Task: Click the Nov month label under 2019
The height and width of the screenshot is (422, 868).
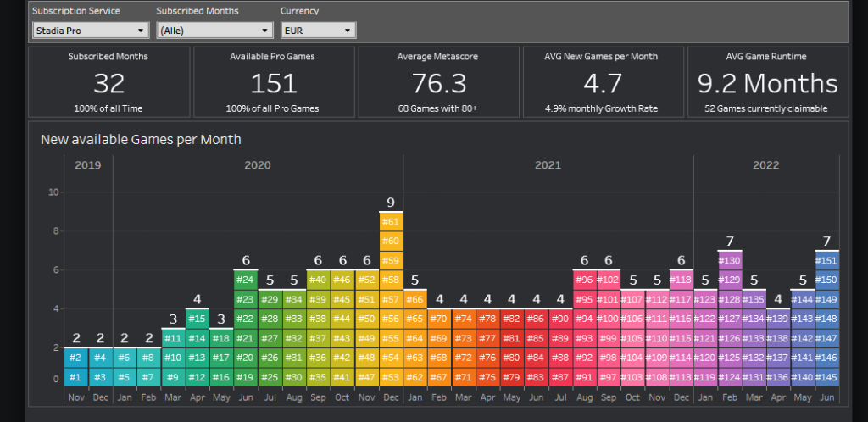Action: pos(75,397)
